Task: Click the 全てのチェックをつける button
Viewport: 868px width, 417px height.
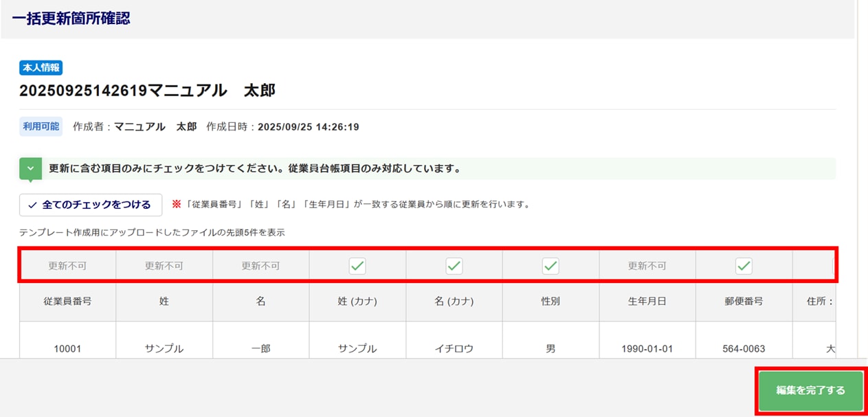Action: coord(91,205)
